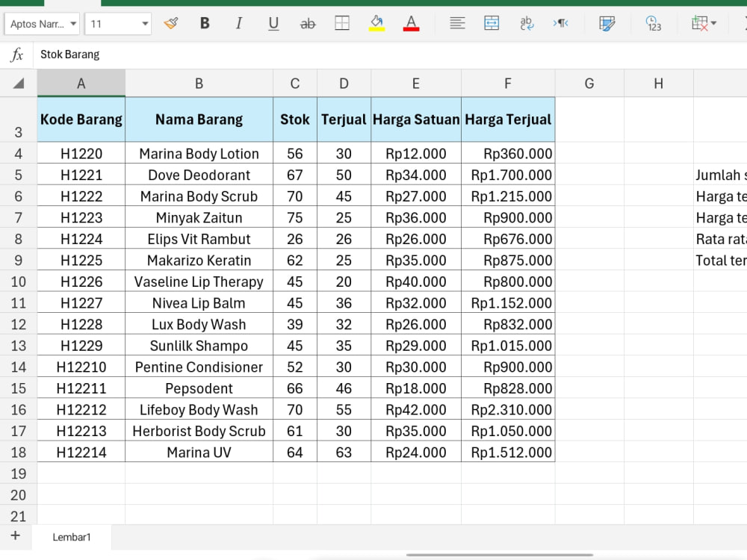
Task: Select the Kode Barang header cell
Action: (81, 119)
